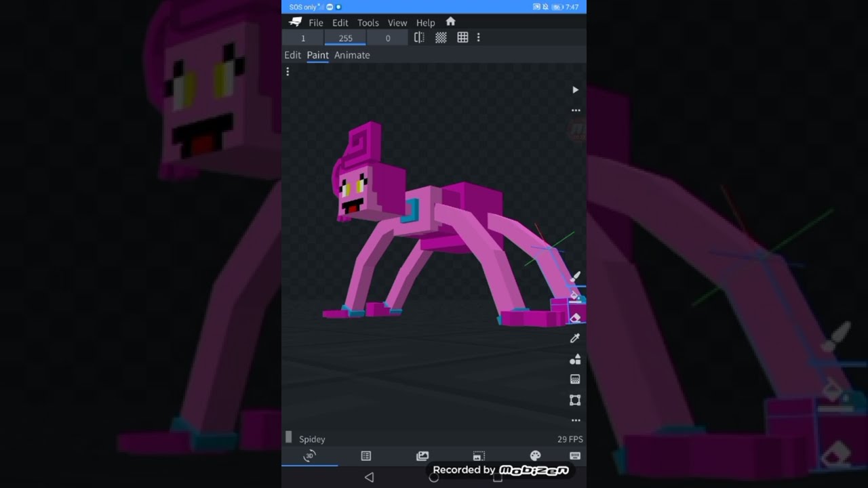The width and height of the screenshot is (868, 488).
Task: Tap the Android home navigation circle
Action: click(x=434, y=478)
